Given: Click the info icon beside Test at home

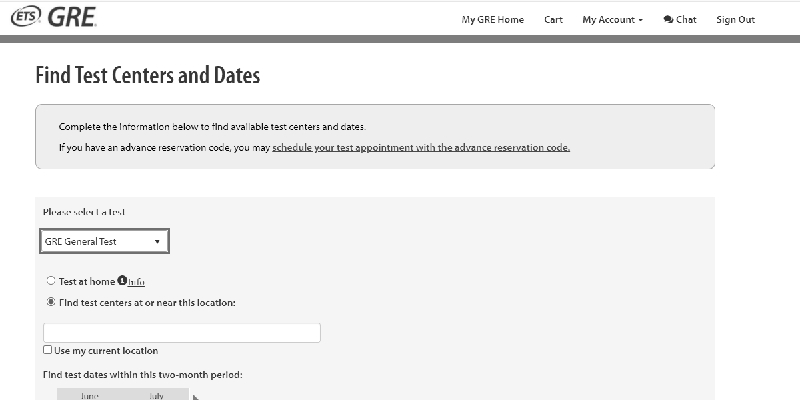Looking at the screenshot, I should [x=122, y=282].
